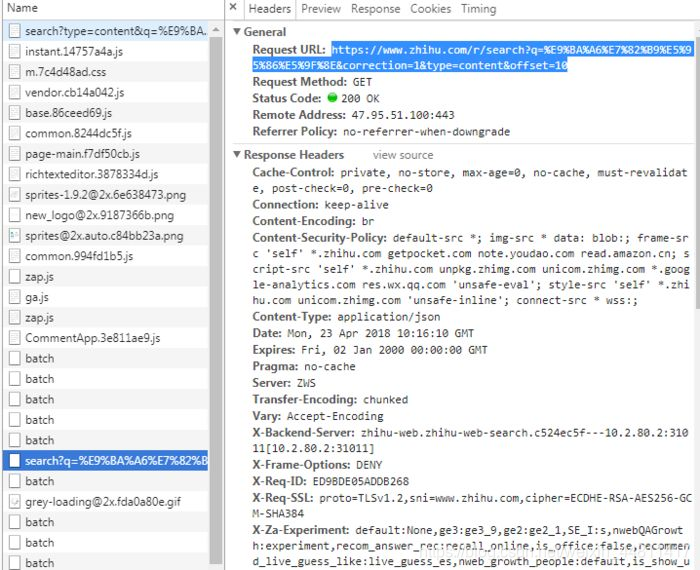Click Connection keep-alive value
700x570 pixels.
[x=356, y=205]
